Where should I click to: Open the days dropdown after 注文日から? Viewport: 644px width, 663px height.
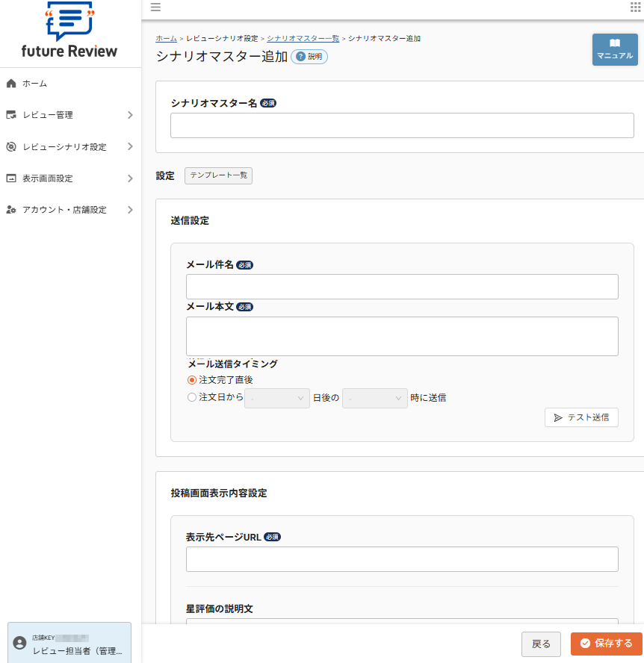(x=276, y=398)
